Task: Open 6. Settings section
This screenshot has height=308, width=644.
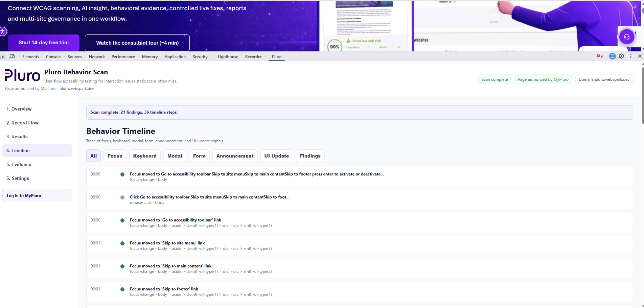Action: pos(37,178)
